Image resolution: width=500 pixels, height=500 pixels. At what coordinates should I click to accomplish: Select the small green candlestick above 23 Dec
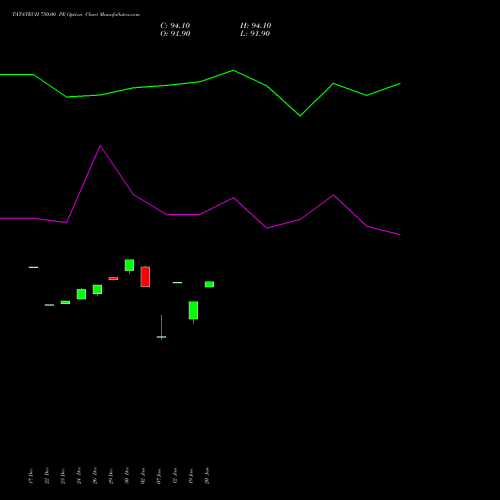coord(65,302)
